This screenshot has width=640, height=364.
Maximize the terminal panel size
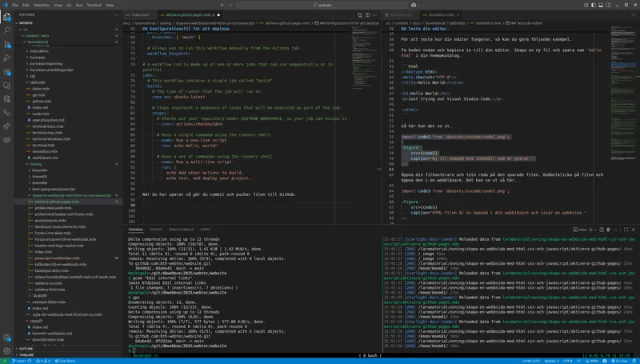pos(626,230)
